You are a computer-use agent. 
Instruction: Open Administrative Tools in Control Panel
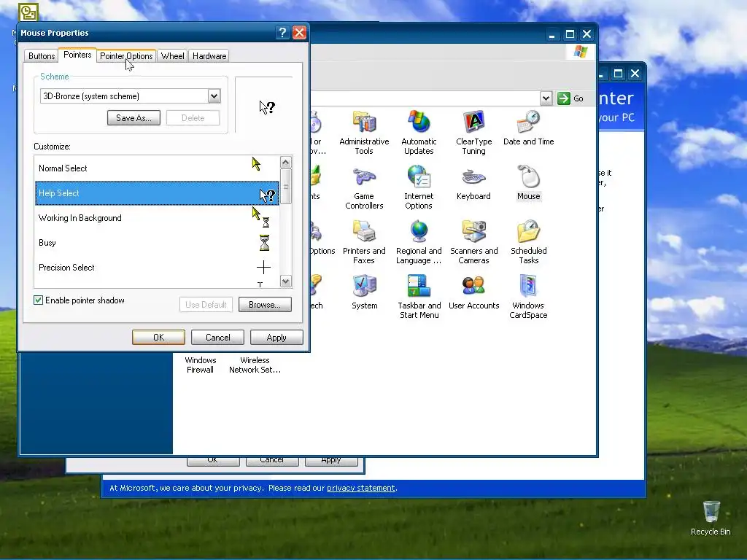364,133
